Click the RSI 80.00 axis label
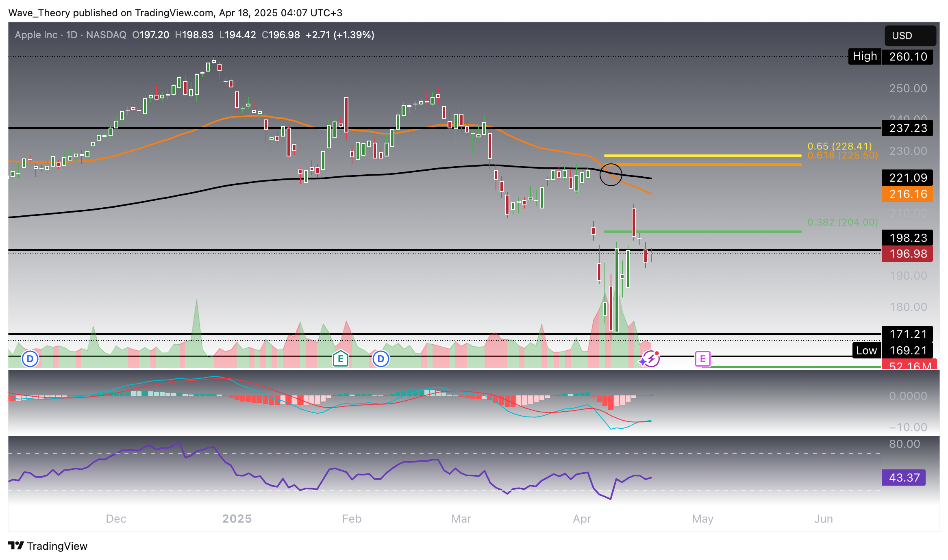Image resolution: width=948 pixels, height=560 pixels. point(905,444)
